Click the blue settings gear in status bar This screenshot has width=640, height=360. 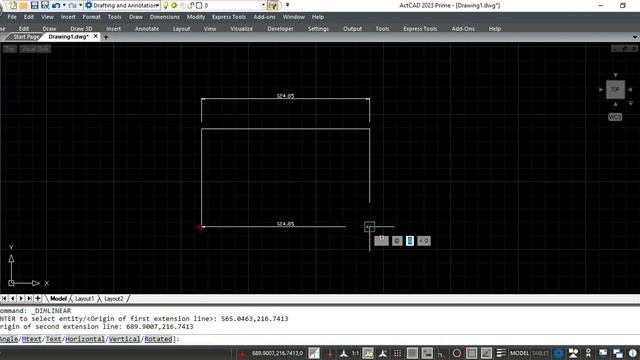point(559,353)
